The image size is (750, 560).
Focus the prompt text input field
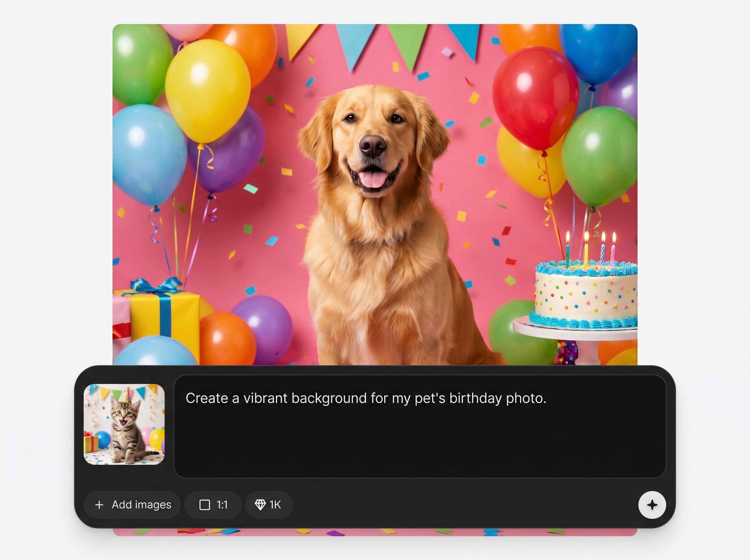click(420, 426)
